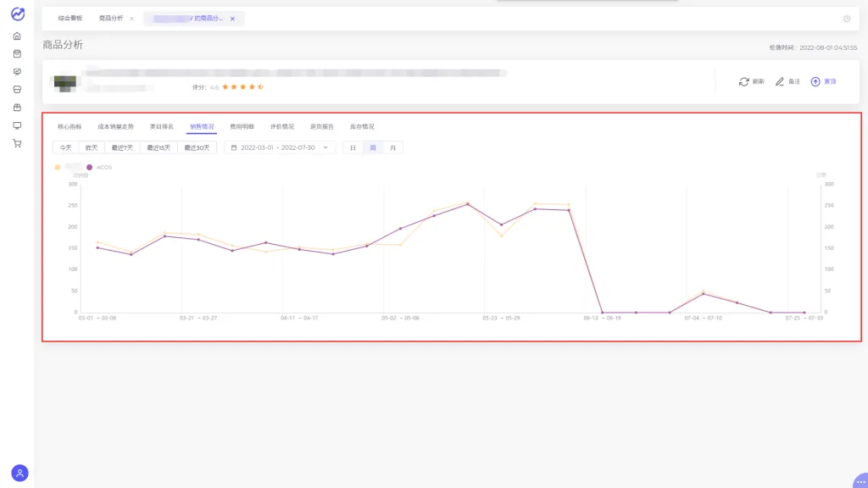Switch to the 综合看板 page tab
Screen dimensions: 868x488
[70, 19]
